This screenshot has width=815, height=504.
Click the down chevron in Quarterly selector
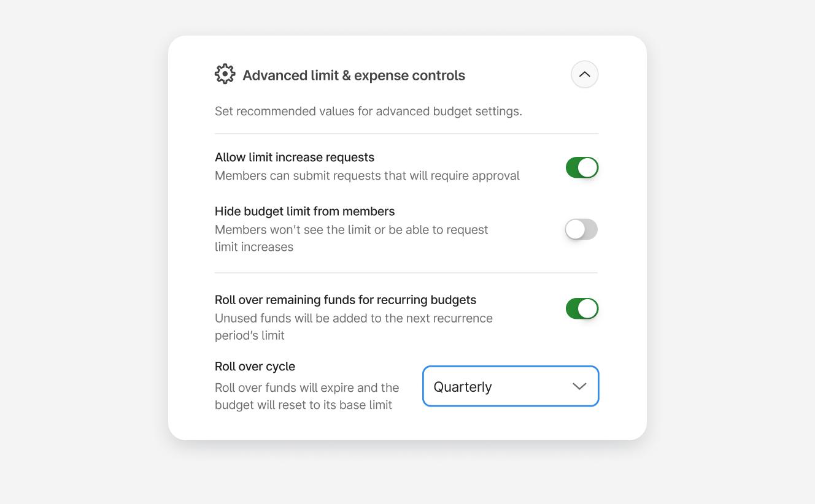(x=579, y=386)
